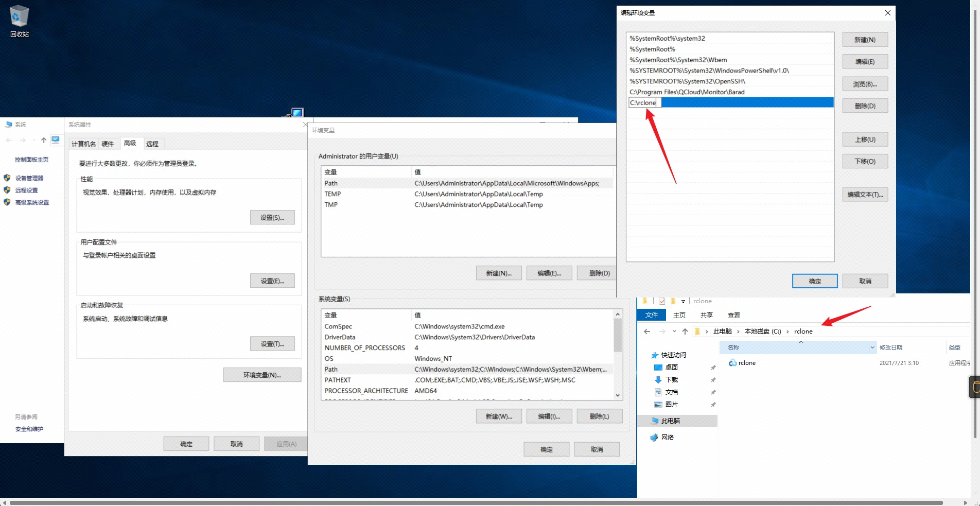Click Performance Settings(S) button
Image resolution: width=980 pixels, height=506 pixels.
272,218
